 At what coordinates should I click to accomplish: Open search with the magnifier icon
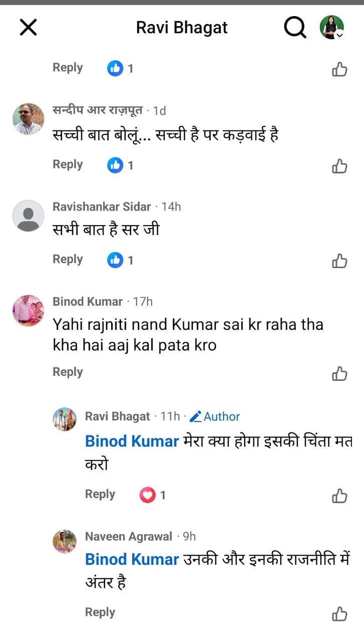tap(295, 27)
